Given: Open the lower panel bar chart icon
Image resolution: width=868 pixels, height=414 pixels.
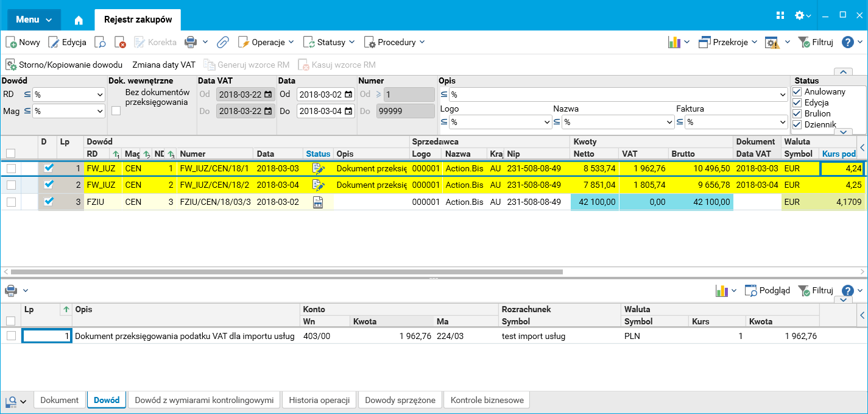Looking at the screenshot, I should pos(722,291).
